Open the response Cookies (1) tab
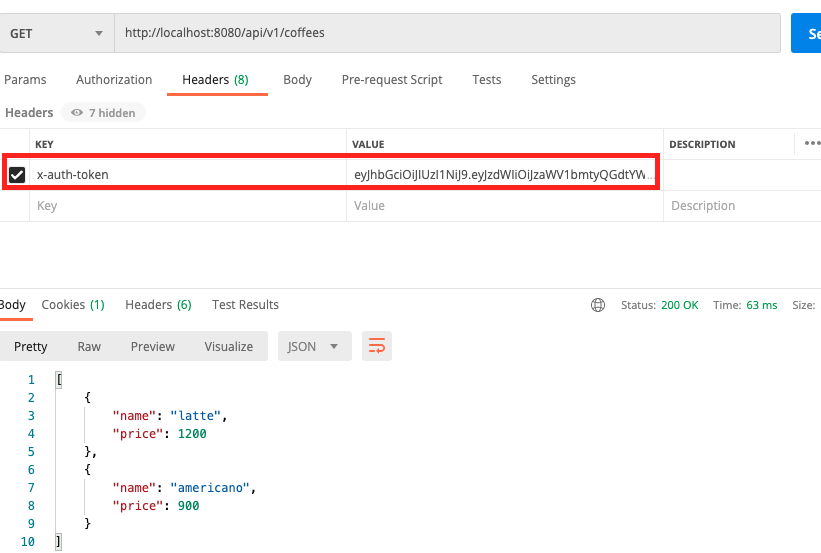821x553 pixels. point(73,305)
